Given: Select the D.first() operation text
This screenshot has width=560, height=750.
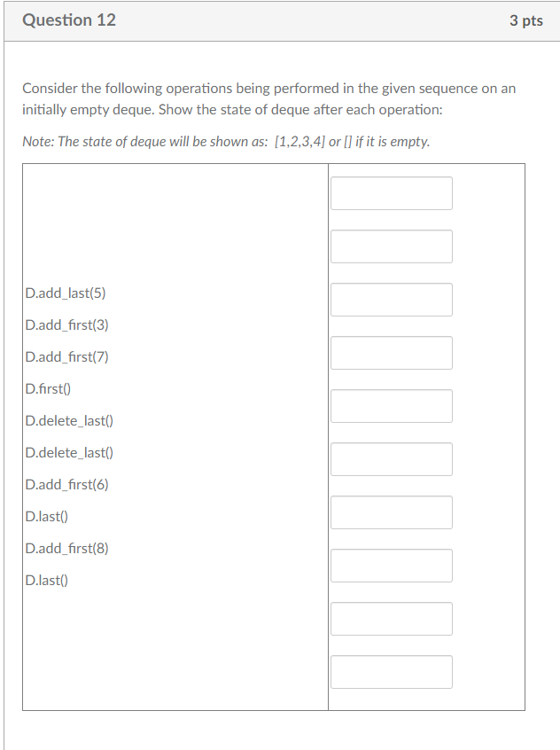Looking at the screenshot, I should click(50, 388).
